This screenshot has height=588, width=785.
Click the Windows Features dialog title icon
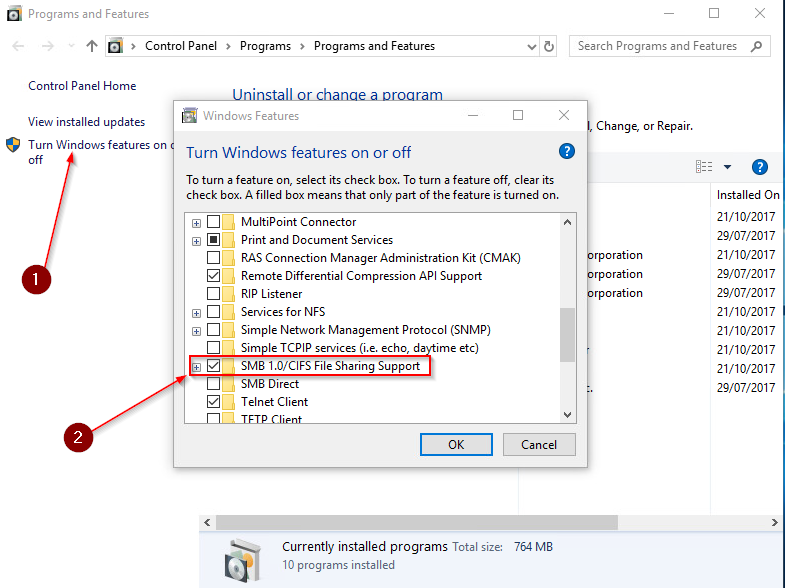(x=189, y=116)
